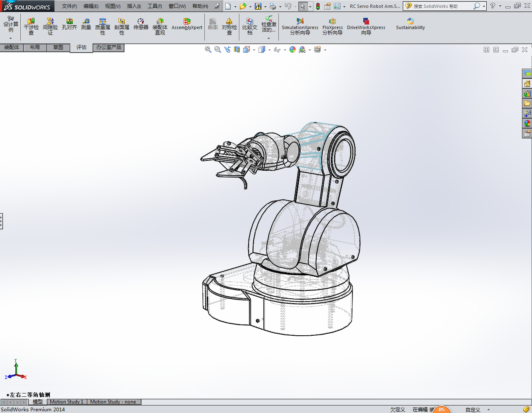Open Design Library in task pane
The width and height of the screenshot is (532, 413).
pyautogui.click(x=527, y=93)
